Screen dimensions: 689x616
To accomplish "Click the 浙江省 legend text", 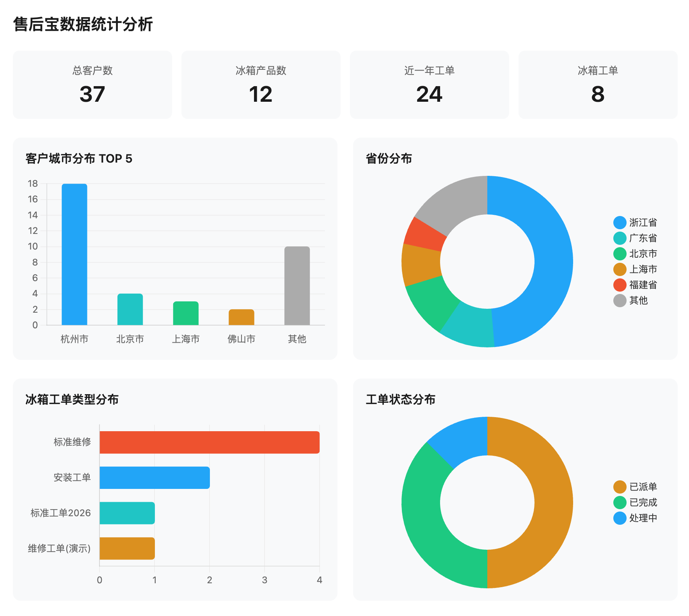I will click(x=643, y=223).
